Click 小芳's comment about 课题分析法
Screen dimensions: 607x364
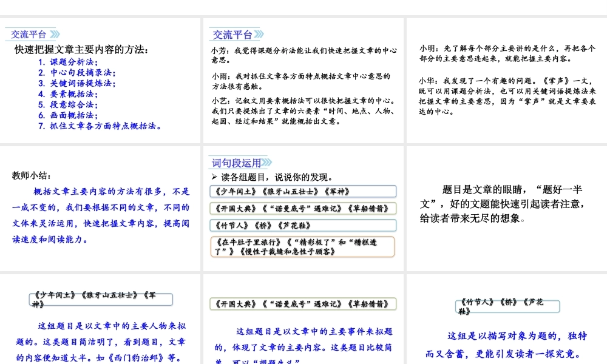point(304,55)
